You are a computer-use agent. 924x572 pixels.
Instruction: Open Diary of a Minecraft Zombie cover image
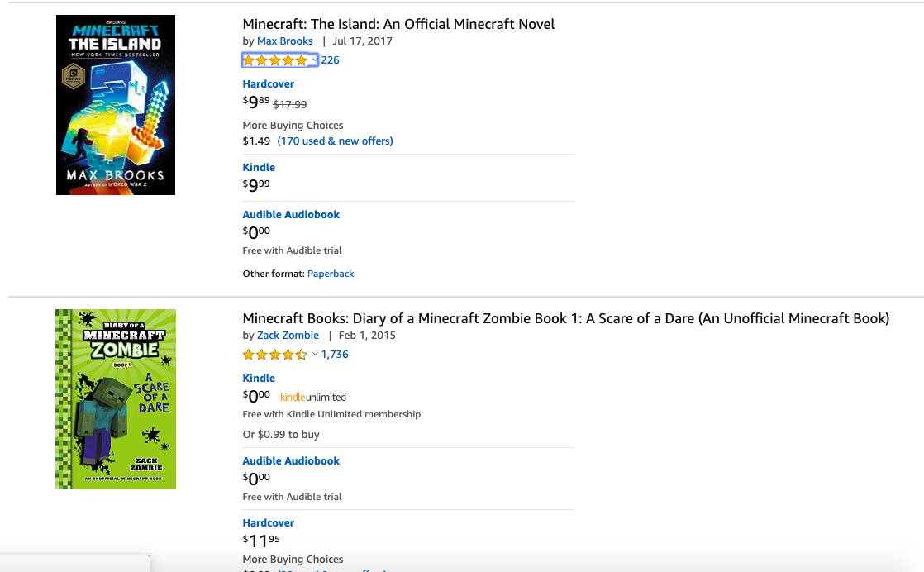click(116, 399)
